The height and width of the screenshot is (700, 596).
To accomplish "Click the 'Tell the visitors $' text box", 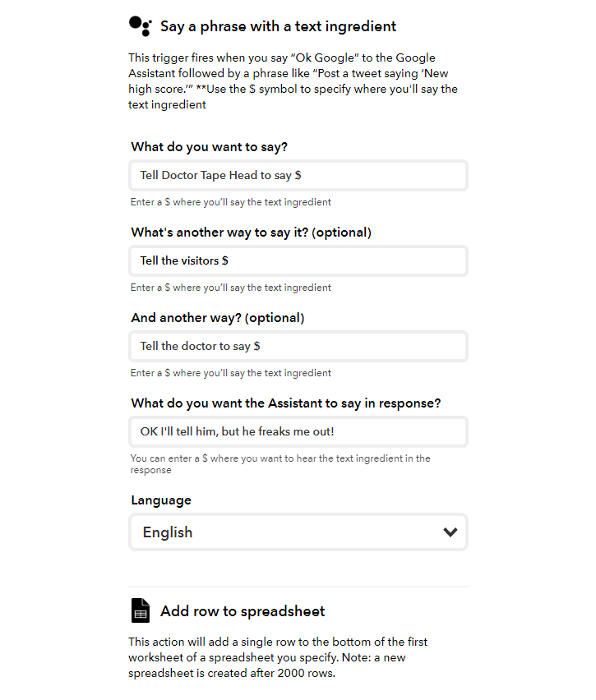I will click(298, 260).
